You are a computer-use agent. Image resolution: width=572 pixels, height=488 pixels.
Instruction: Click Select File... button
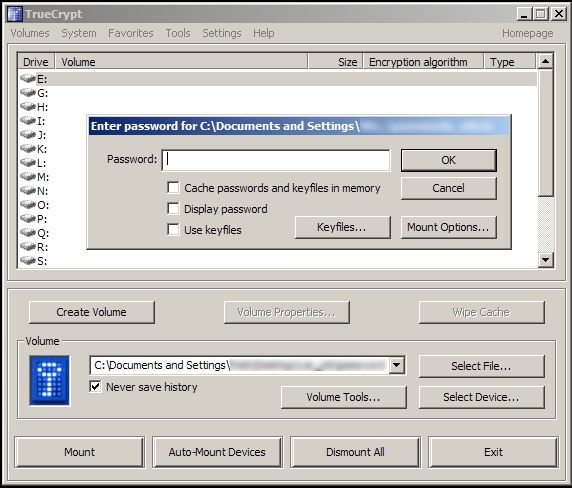tap(482, 366)
